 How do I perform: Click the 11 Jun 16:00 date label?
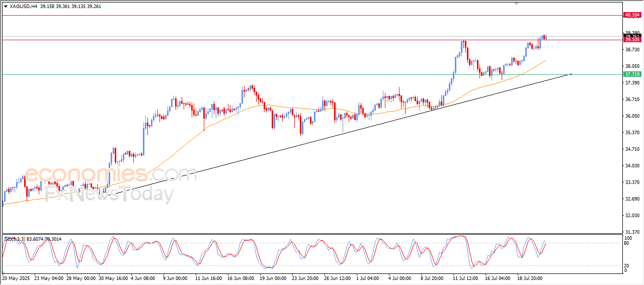coord(210,277)
